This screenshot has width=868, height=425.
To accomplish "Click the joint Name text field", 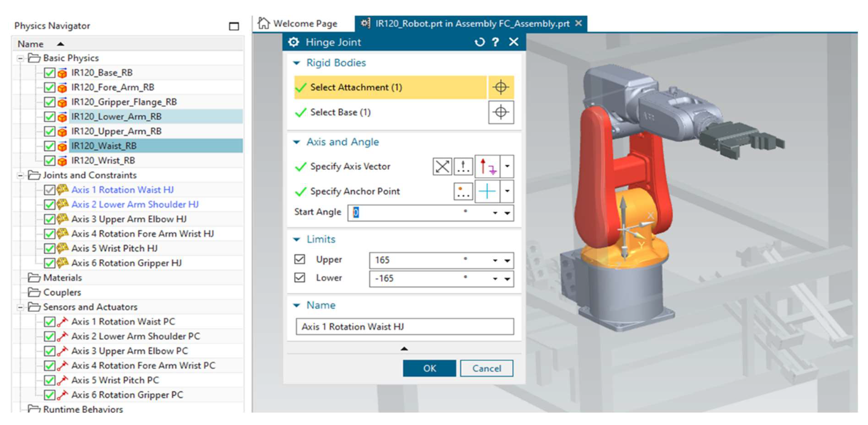I will click(x=404, y=326).
